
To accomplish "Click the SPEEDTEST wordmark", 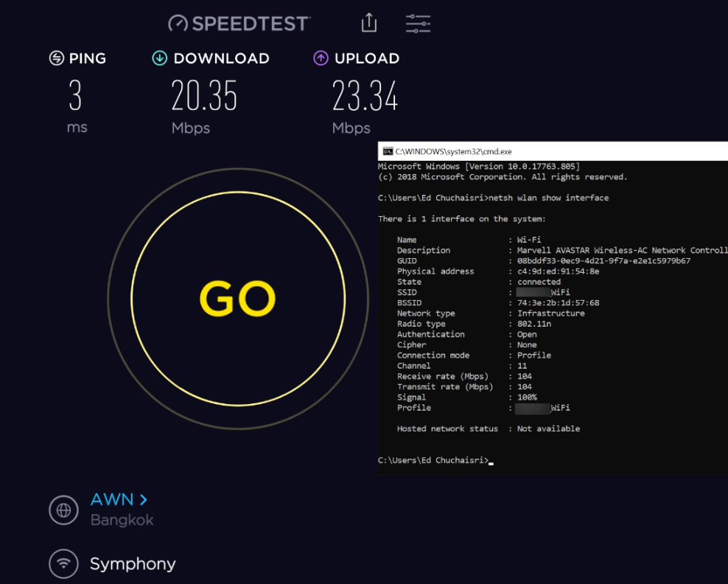I will [251, 24].
